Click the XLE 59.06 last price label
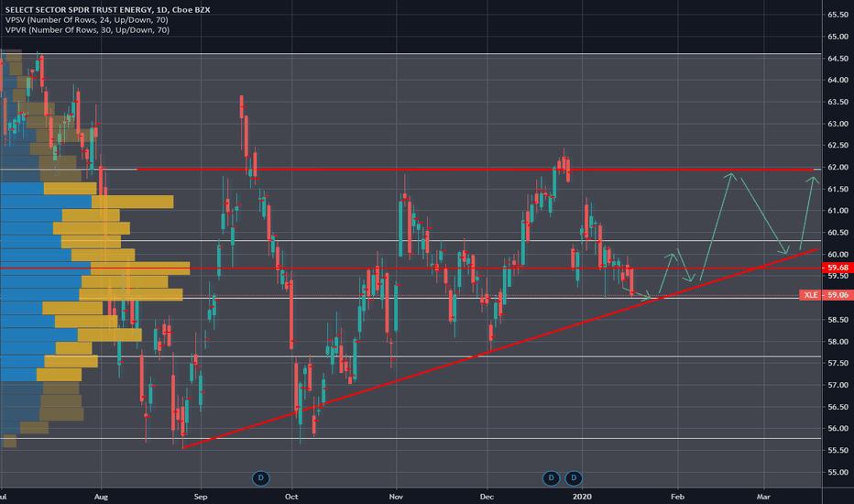The image size is (854, 504). pos(826,295)
